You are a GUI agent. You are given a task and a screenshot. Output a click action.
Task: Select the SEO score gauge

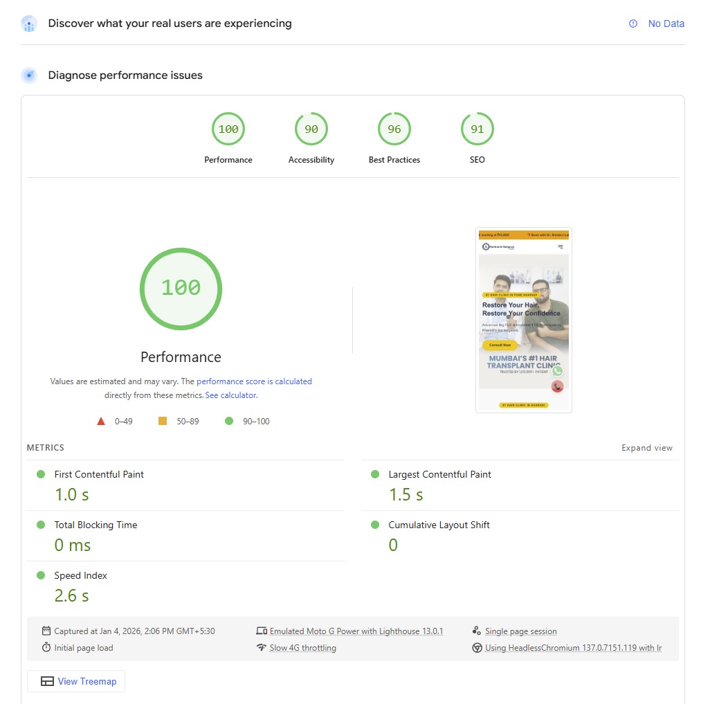point(477,129)
